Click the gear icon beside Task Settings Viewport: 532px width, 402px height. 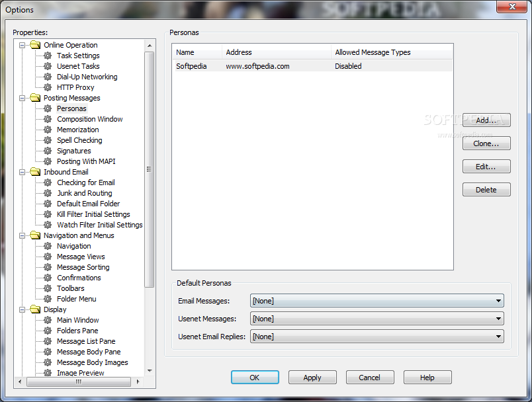(48, 56)
